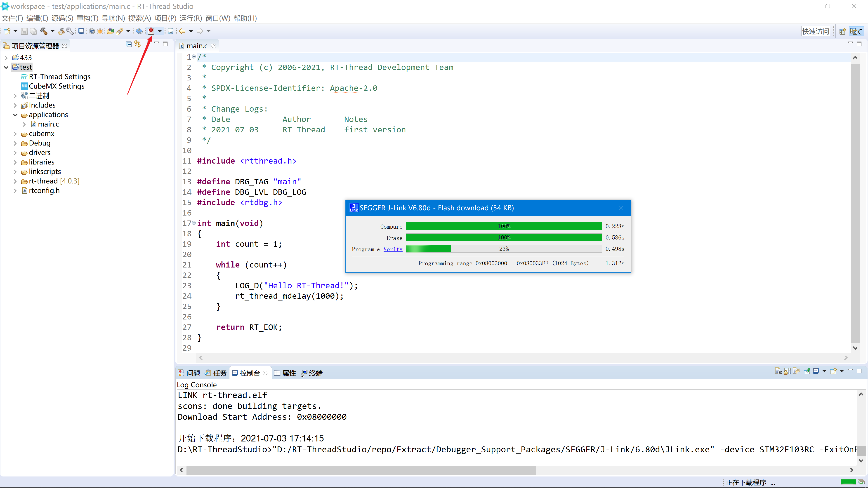Go back with the yellow left arrow
This screenshot has width=868, height=488.
182,31
